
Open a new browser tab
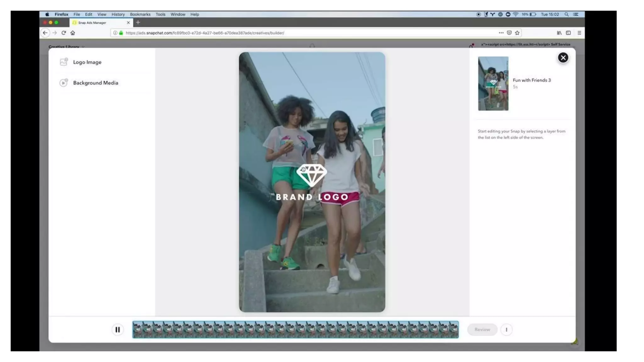pyautogui.click(x=138, y=23)
